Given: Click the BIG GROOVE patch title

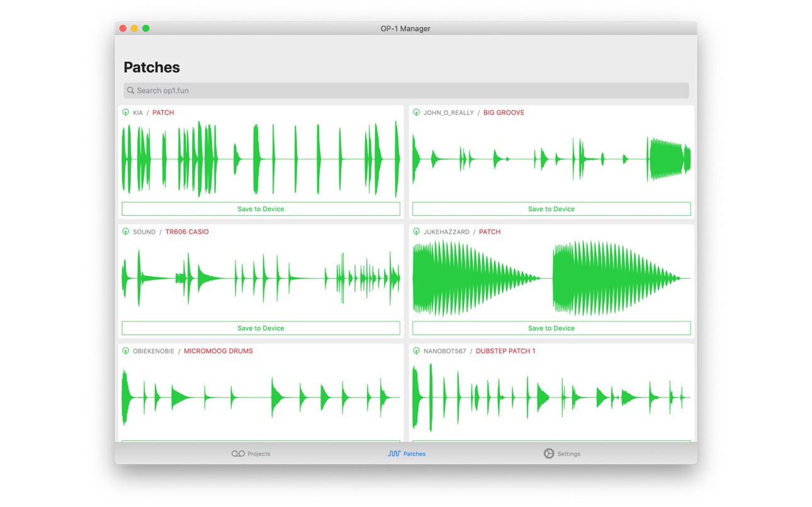Looking at the screenshot, I should pyautogui.click(x=504, y=113).
